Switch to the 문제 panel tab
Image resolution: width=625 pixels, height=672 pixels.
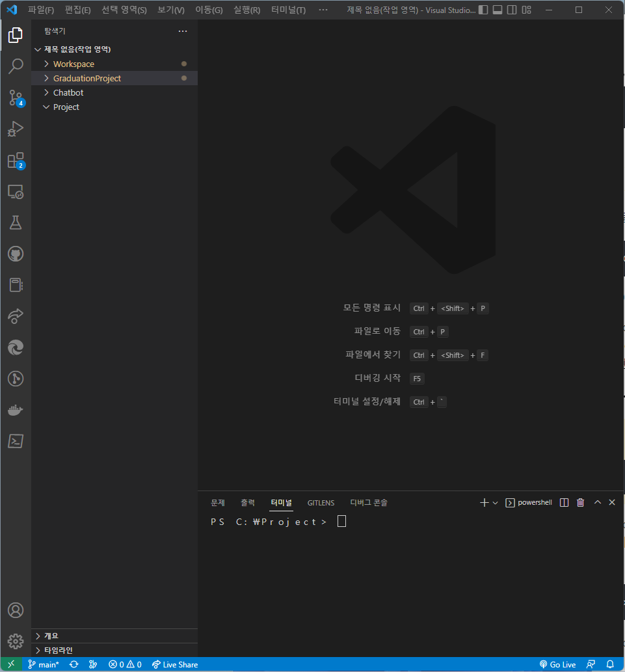218,503
